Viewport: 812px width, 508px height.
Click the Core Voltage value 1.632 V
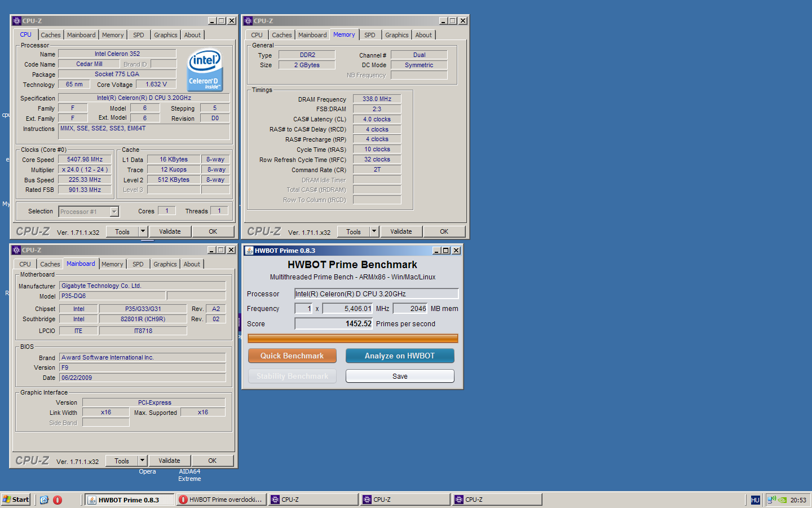[156, 84]
